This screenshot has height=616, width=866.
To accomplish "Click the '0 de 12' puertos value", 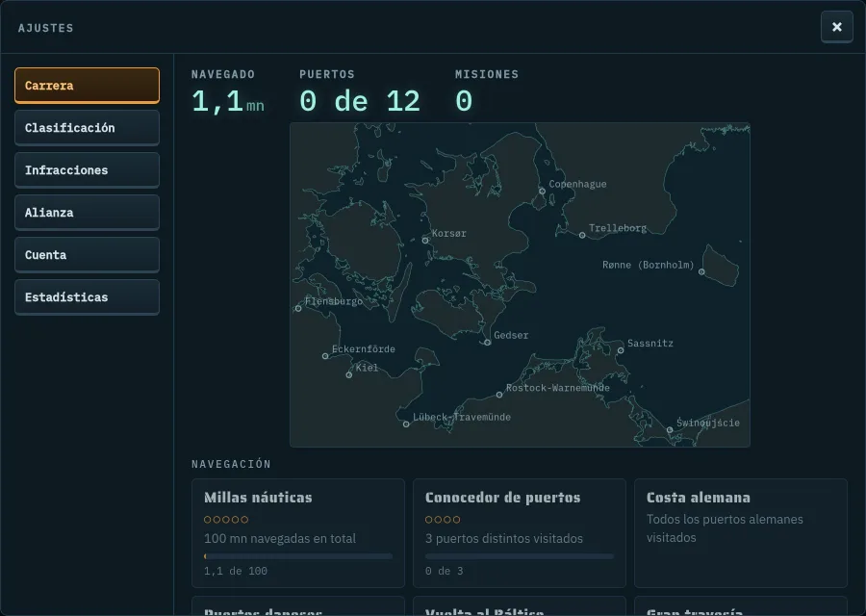I will [360, 102].
